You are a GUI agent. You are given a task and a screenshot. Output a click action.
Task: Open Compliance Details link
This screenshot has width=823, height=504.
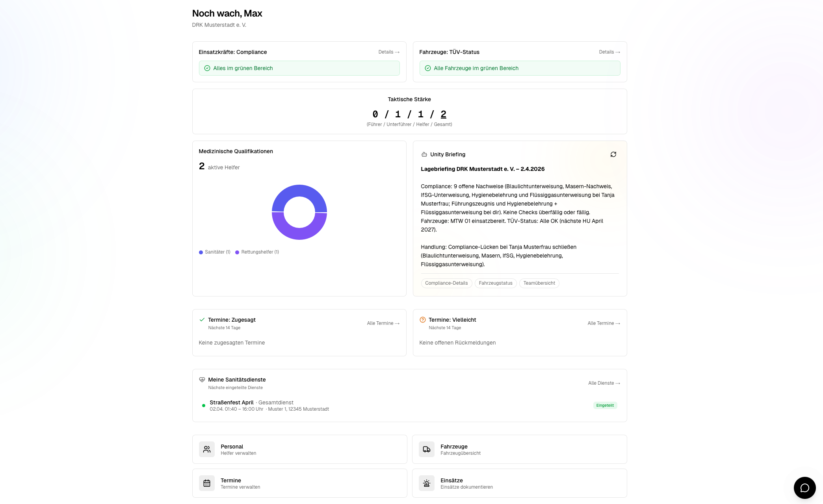[x=388, y=52]
